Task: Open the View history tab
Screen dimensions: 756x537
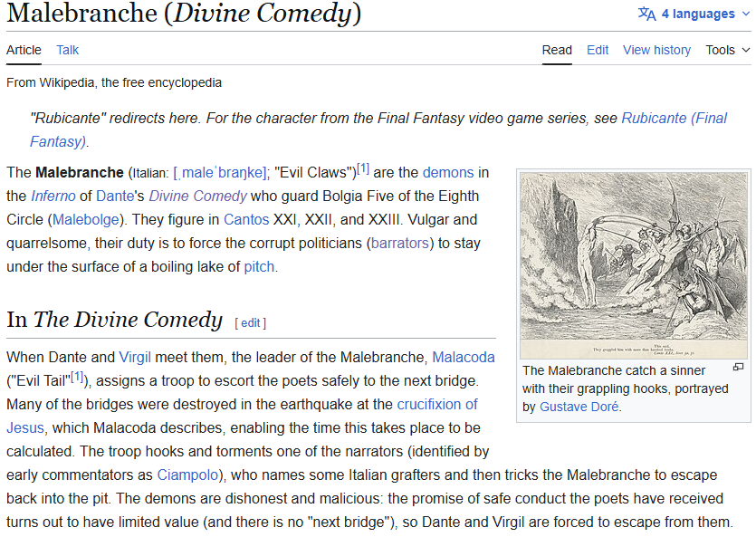Action: (x=656, y=50)
